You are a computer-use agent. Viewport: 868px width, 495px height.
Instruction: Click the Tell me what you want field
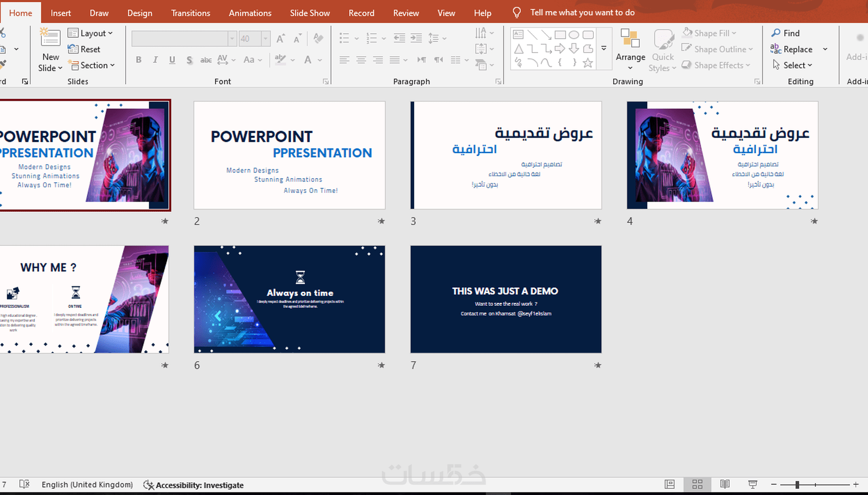click(582, 12)
